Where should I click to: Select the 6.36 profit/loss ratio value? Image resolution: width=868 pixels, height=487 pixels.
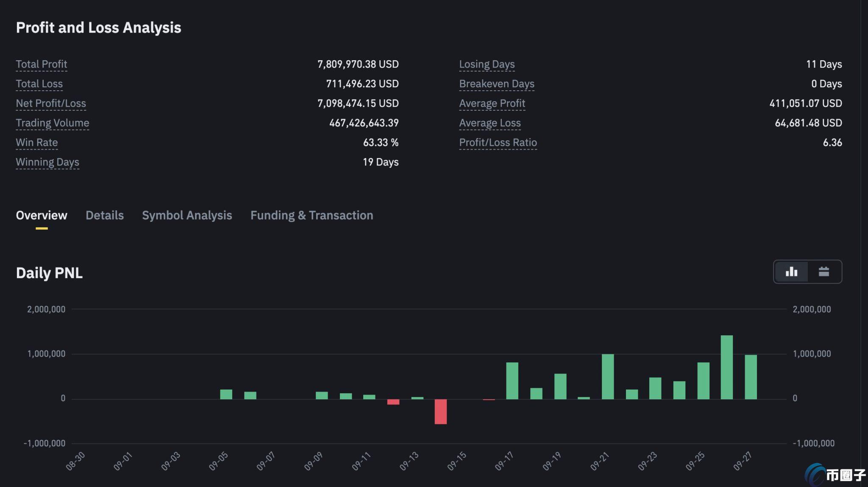pos(832,142)
